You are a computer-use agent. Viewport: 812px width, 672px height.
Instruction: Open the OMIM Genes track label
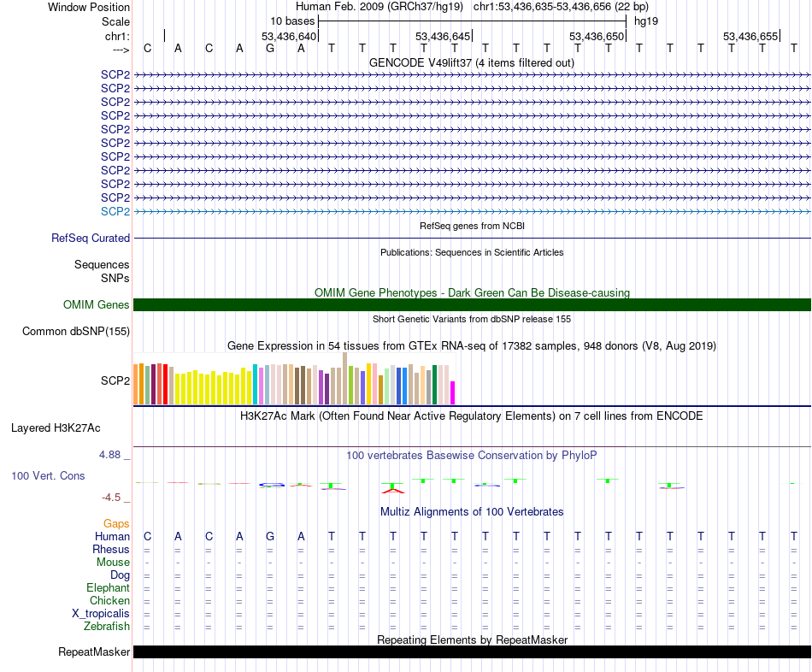tap(97, 304)
